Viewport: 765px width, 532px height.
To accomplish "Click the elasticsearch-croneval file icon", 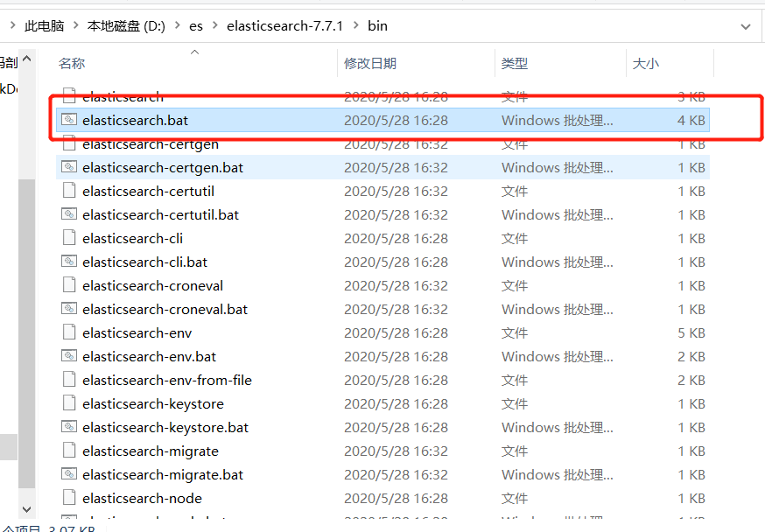I will pyautogui.click(x=69, y=285).
